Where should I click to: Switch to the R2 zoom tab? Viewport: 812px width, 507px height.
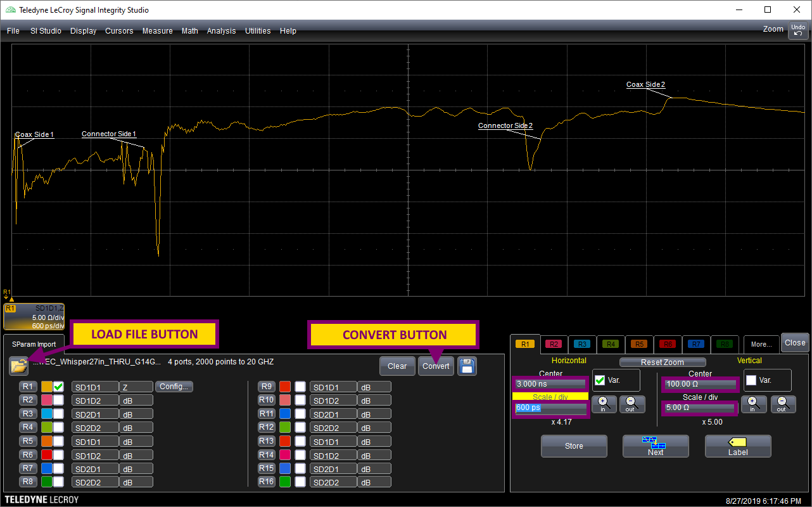(x=554, y=344)
